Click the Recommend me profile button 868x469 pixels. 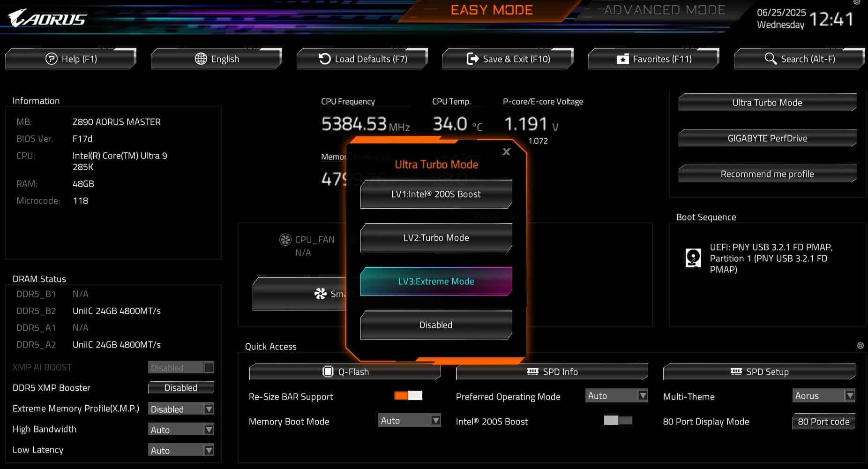click(x=767, y=174)
